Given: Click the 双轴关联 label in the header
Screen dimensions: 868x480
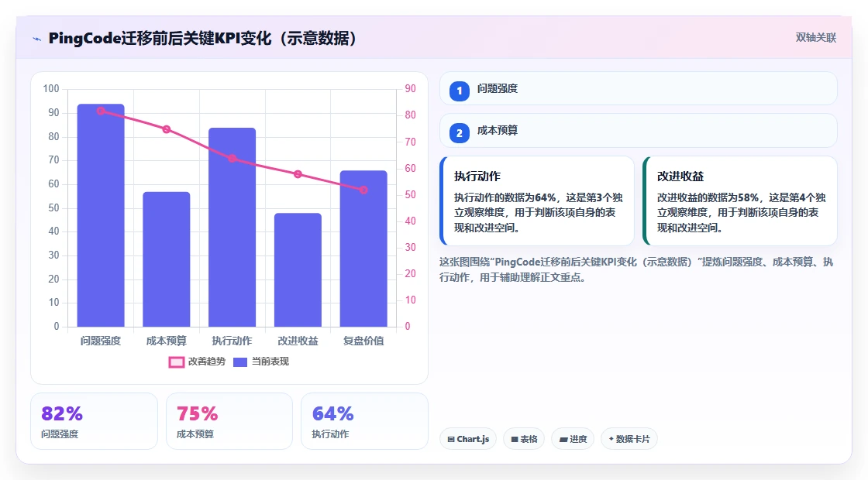Looking at the screenshot, I should (816, 38).
